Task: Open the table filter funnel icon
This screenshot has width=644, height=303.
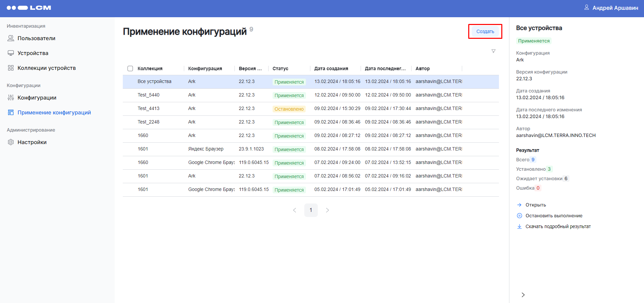Action: pyautogui.click(x=493, y=51)
